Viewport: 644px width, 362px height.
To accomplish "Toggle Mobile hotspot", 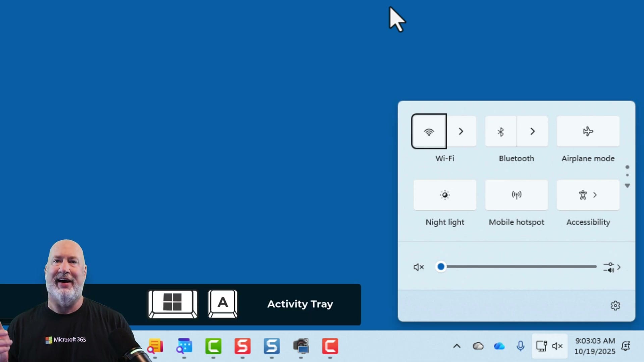I will point(517,195).
